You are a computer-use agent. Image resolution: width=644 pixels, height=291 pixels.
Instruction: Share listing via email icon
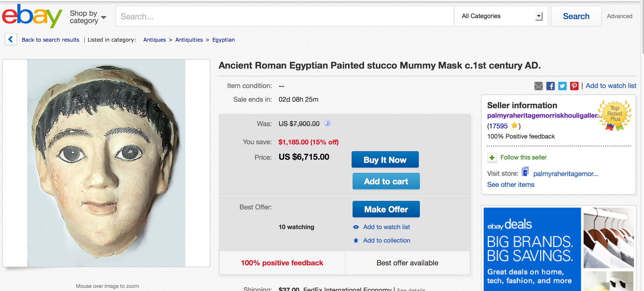click(539, 86)
